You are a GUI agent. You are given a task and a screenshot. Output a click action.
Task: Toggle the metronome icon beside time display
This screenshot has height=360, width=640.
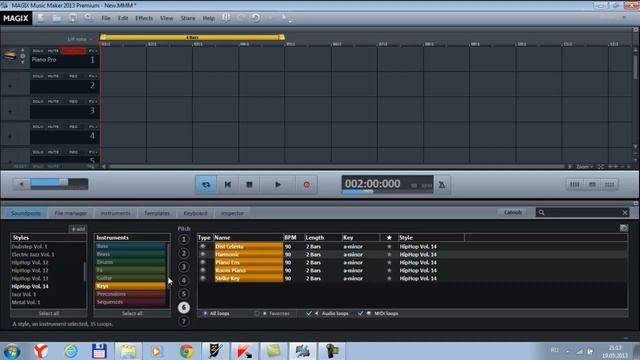click(442, 184)
